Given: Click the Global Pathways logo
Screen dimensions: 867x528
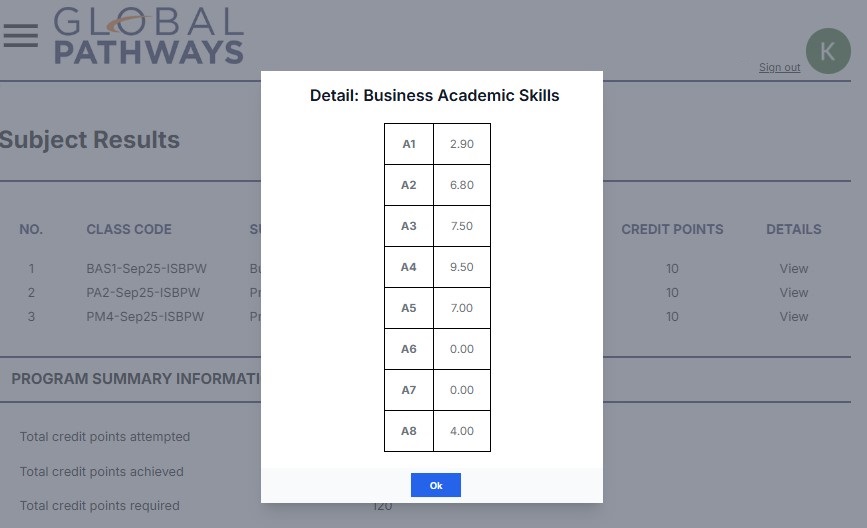Looking at the screenshot, I should [148, 36].
